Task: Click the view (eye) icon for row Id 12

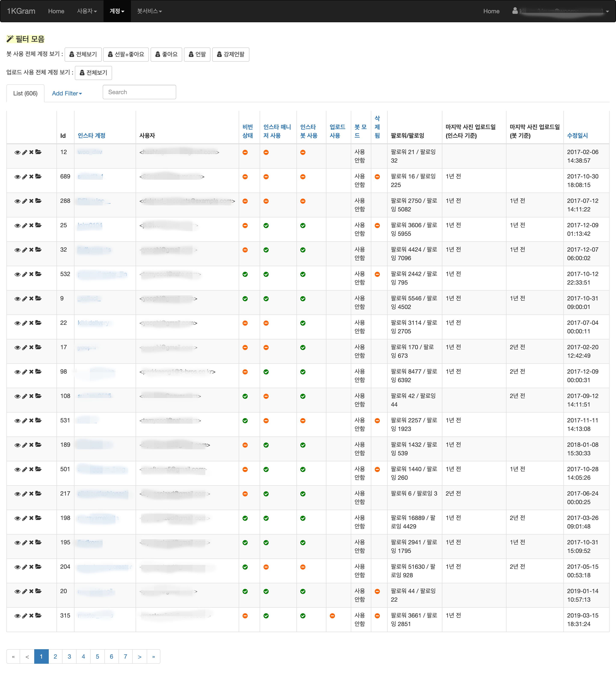Action: [17, 152]
